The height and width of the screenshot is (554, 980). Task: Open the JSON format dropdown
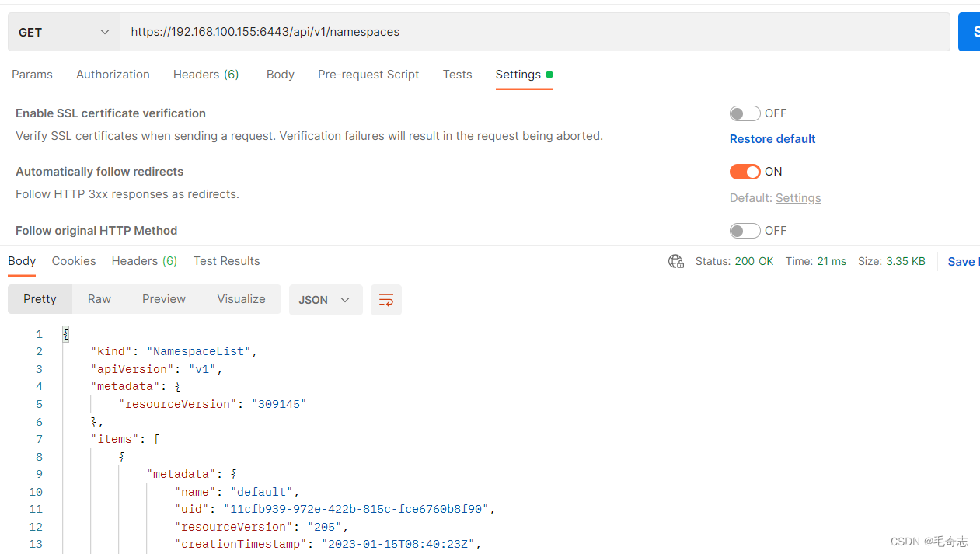[326, 300]
